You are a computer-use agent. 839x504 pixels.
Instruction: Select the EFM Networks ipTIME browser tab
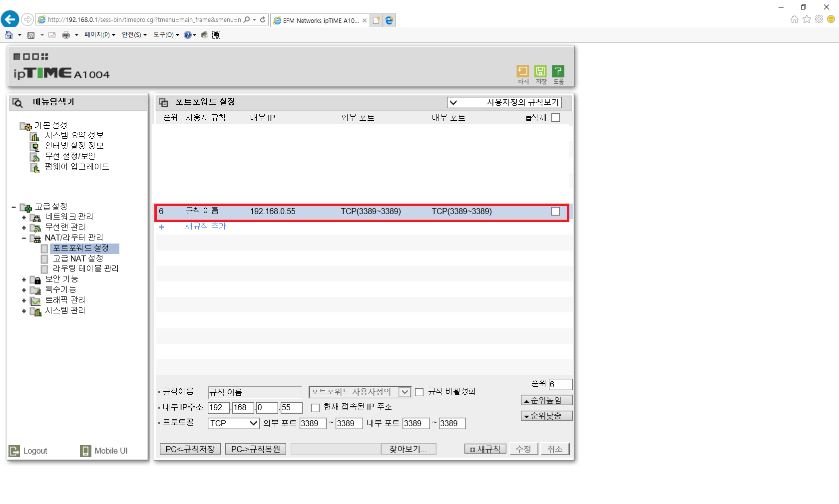click(320, 20)
